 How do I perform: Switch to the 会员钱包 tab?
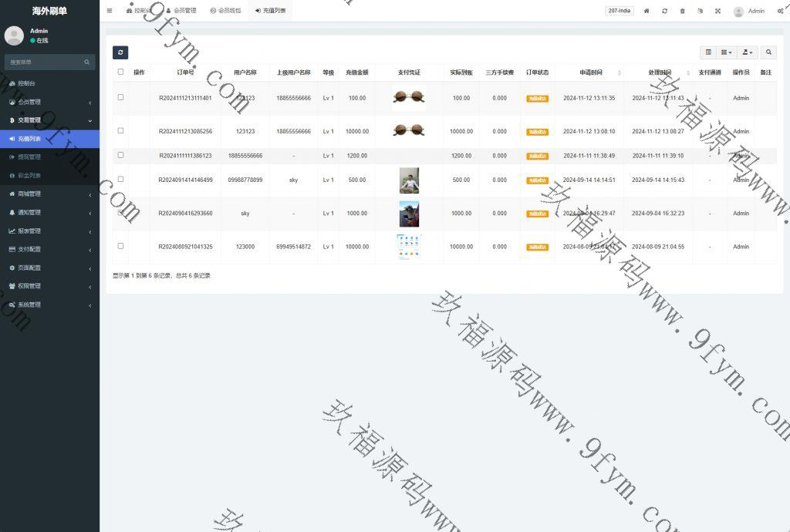(225, 11)
